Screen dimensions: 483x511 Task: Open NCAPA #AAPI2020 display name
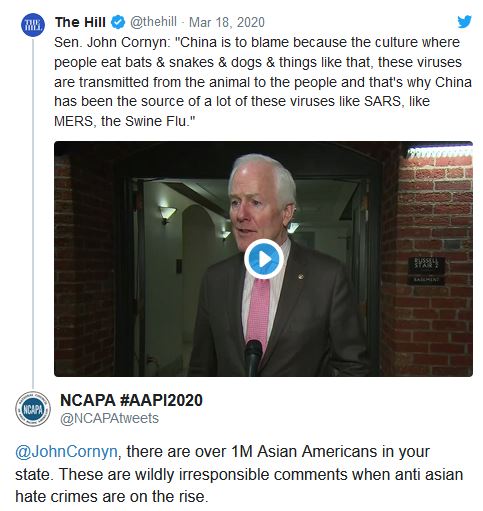(x=131, y=400)
